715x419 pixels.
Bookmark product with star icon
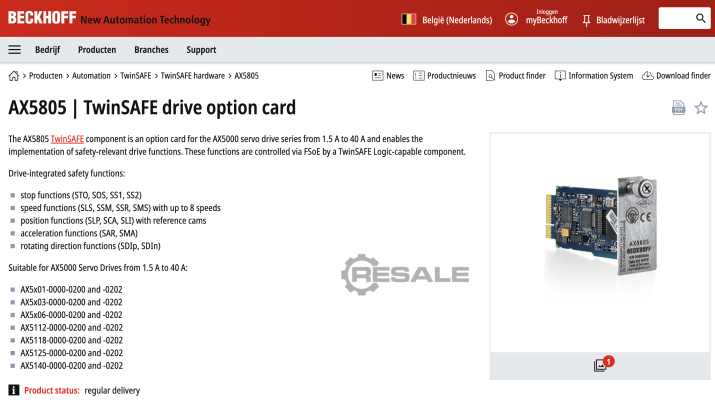pyautogui.click(x=701, y=108)
